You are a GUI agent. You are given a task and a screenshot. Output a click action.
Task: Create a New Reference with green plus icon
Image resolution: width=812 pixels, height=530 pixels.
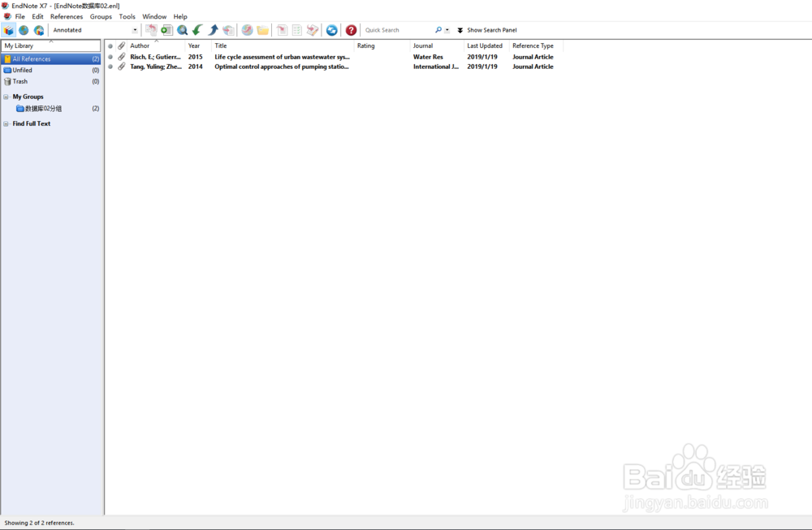pyautogui.click(x=166, y=31)
